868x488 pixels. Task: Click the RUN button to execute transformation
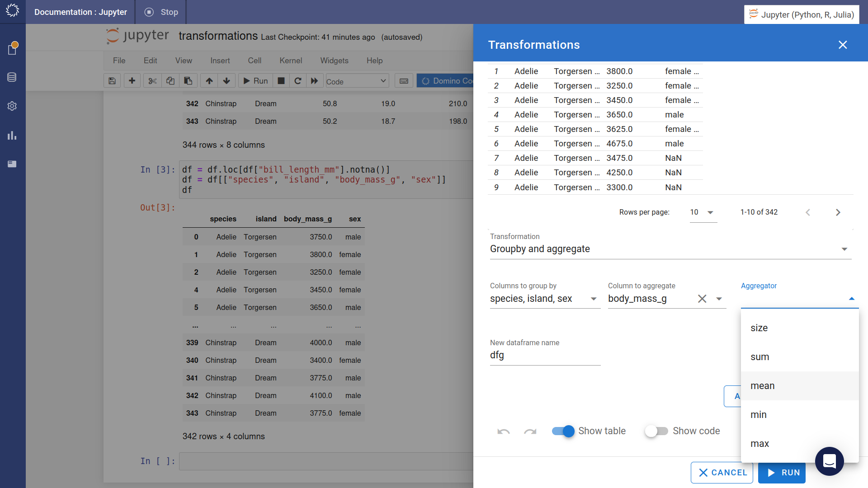pyautogui.click(x=784, y=473)
